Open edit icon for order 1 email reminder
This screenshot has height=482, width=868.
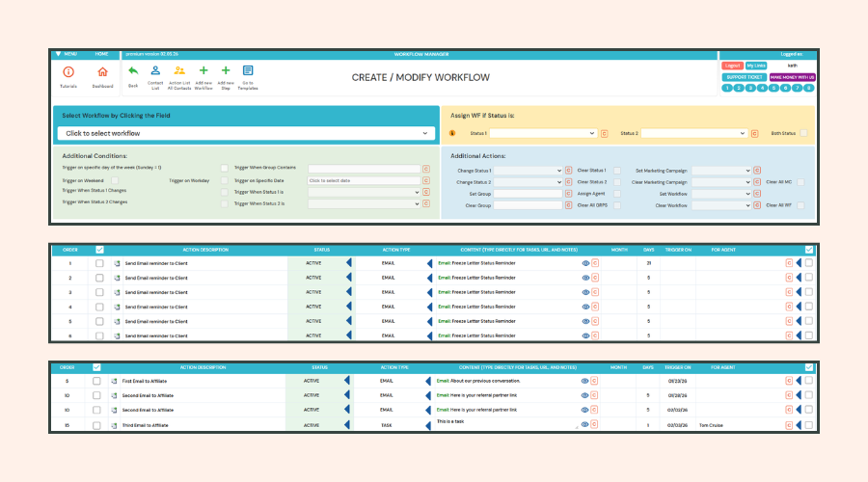[117, 263]
